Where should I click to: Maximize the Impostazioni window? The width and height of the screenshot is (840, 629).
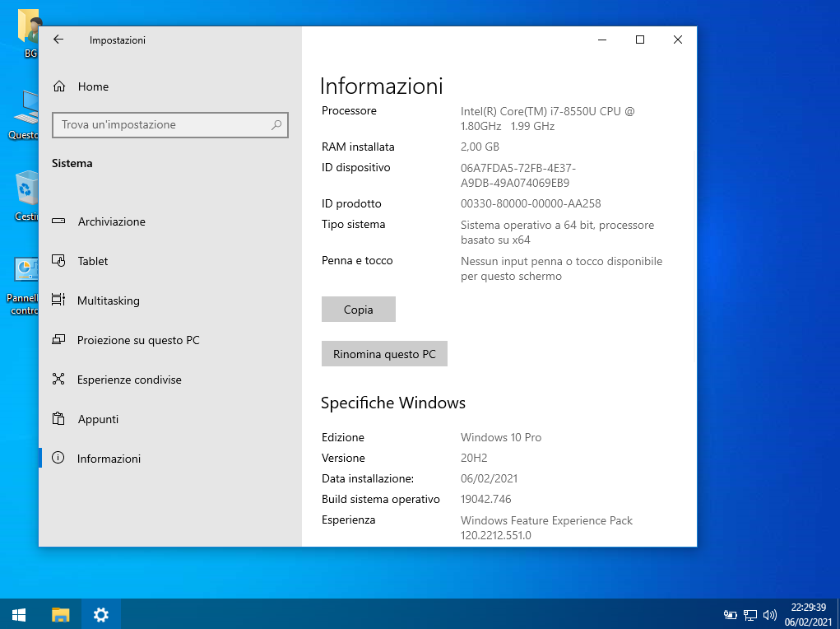[639, 40]
